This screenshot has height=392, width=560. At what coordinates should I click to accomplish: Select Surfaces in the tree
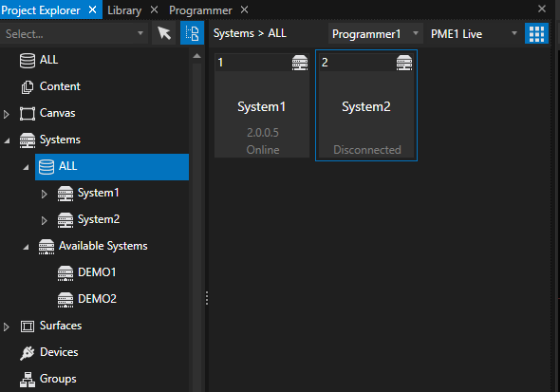point(61,326)
